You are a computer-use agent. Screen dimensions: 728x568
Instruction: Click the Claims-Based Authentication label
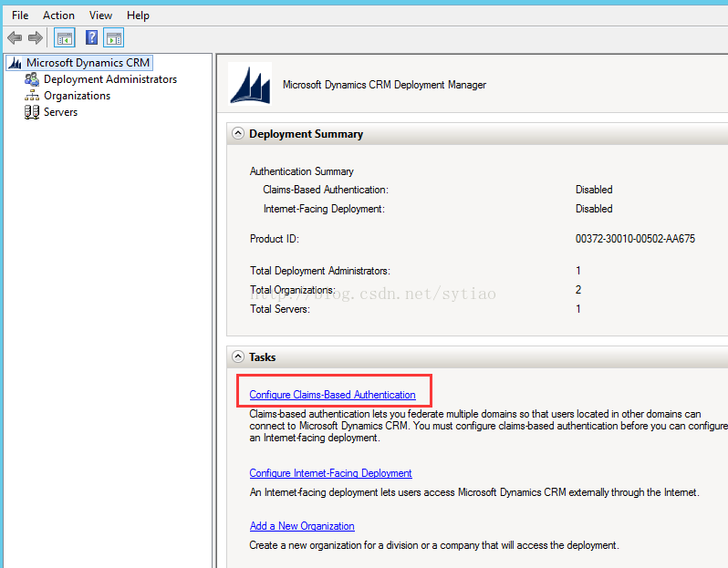[x=326, y=190]
